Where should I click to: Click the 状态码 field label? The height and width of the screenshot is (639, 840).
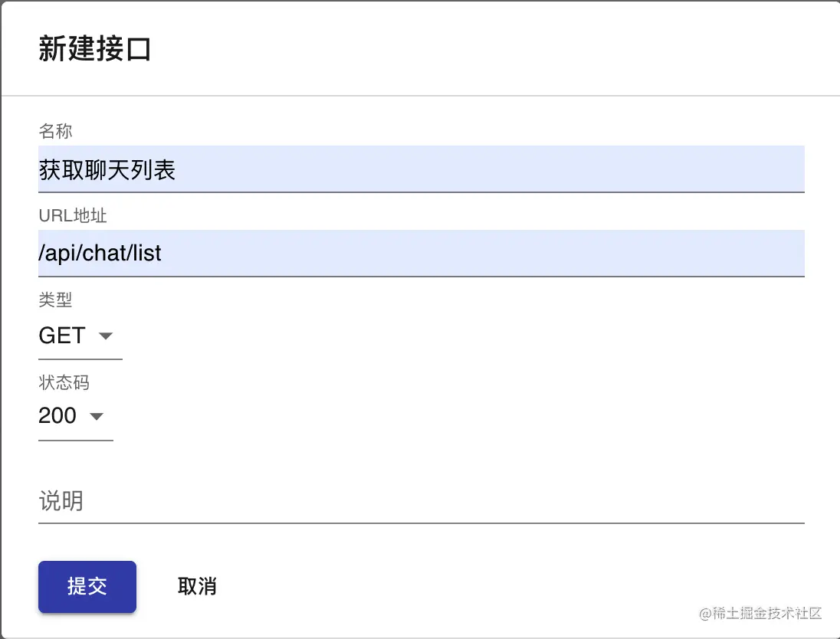[64, 382]
